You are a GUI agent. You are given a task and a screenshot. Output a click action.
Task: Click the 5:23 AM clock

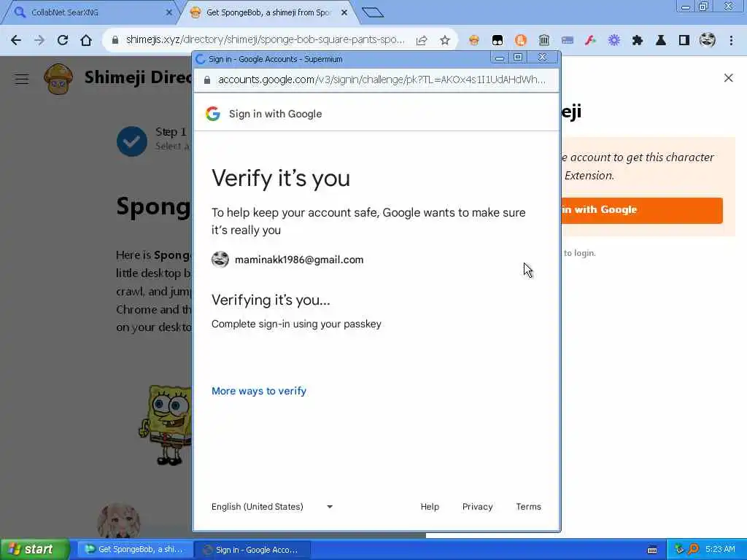(x=720, y=550)
